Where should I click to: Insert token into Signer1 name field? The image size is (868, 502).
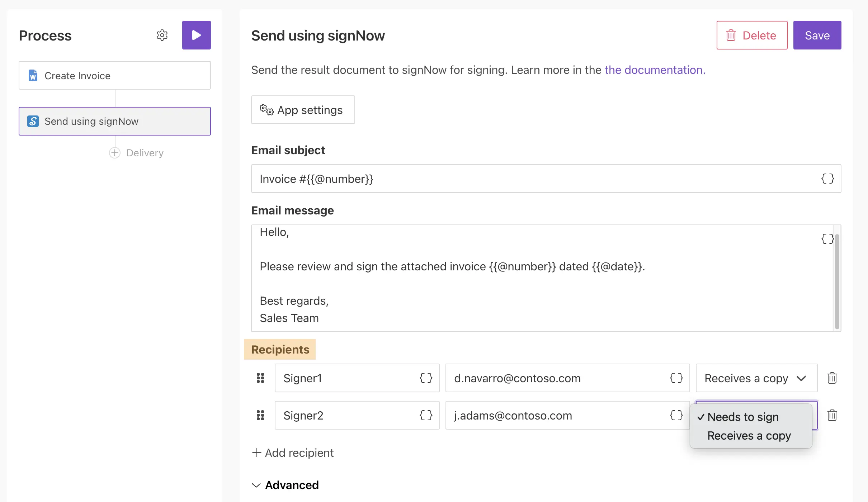[x=426, y=378]
